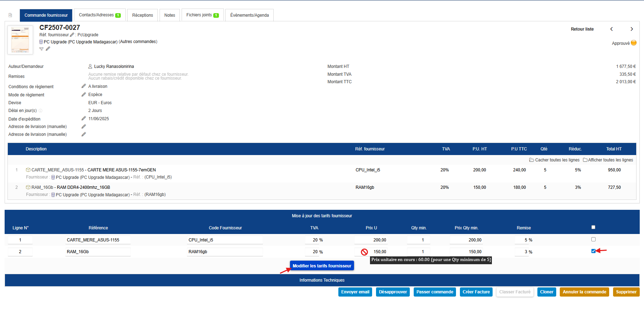Click the red forbidden icon in RAM_16Gb row
The height and width of the screenshot is (314, 644).
(364, 252)
